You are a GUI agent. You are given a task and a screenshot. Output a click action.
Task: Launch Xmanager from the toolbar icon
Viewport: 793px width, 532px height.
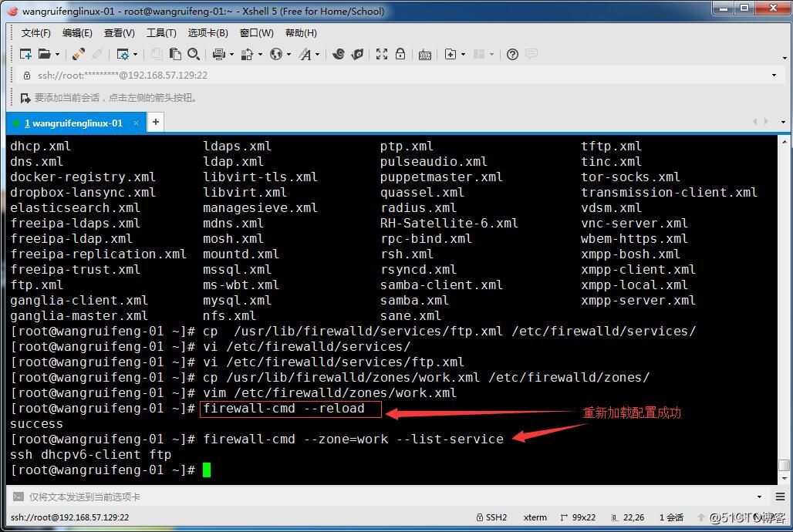click(x=357, y=54)
